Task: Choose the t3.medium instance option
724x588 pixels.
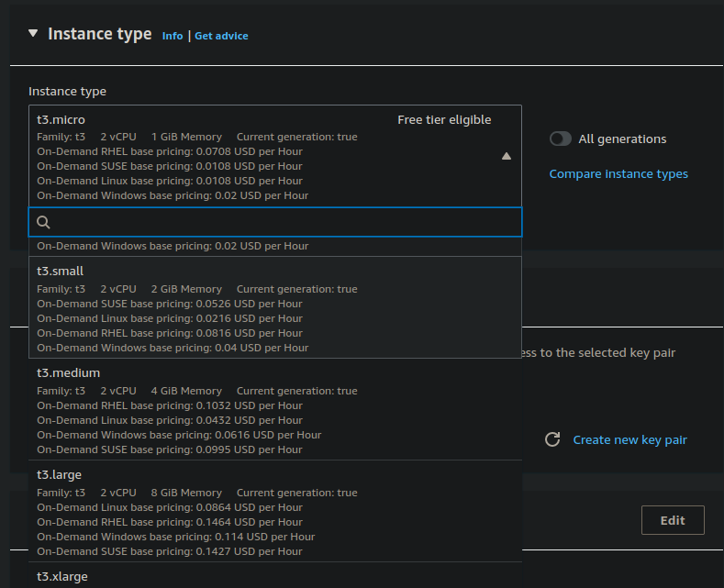Action: (275, 409)
